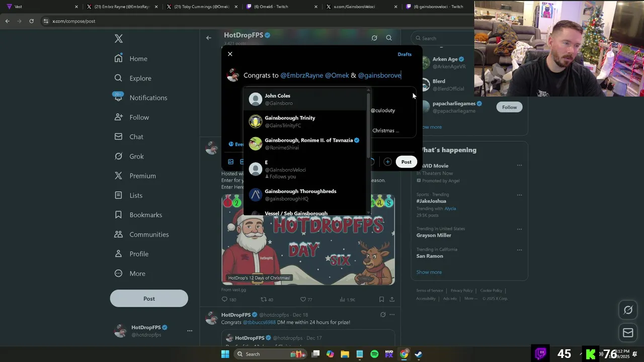Open Chat in sidebar
644x362 pixels.
pyautogui.click(x=129, y=137)
